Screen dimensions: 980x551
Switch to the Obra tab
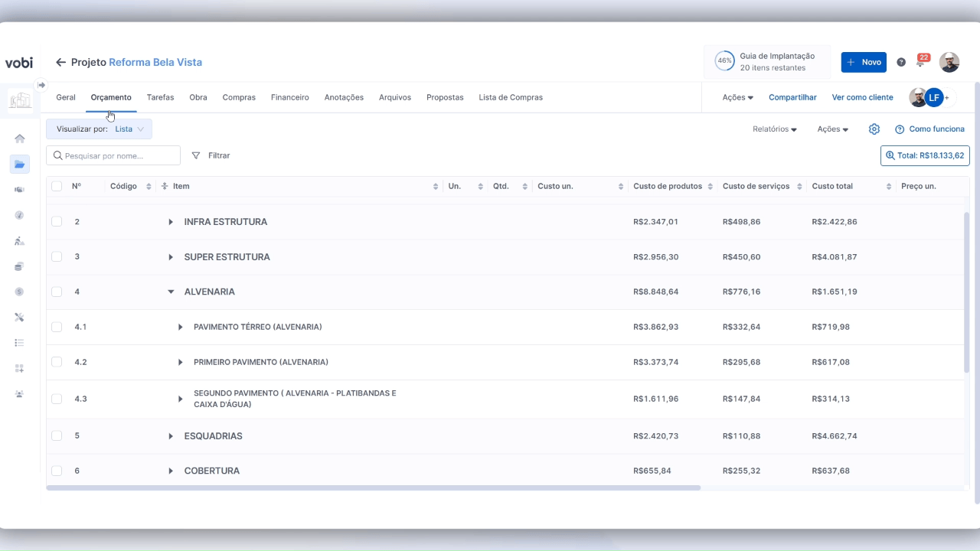198,97
